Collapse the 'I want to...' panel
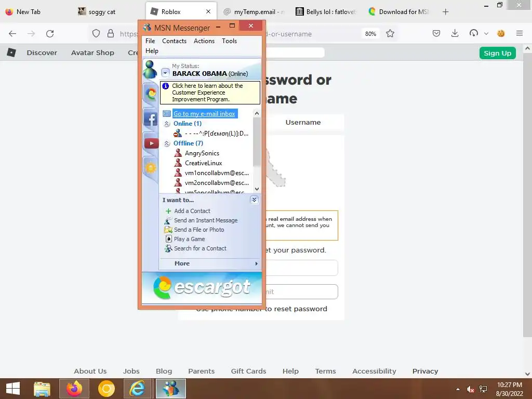 [x=254, y=200]
